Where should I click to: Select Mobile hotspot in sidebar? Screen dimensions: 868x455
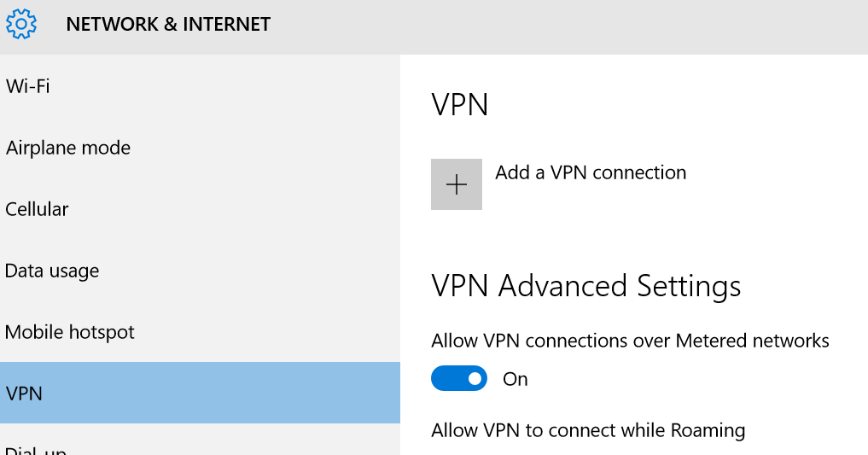(200, 332)
